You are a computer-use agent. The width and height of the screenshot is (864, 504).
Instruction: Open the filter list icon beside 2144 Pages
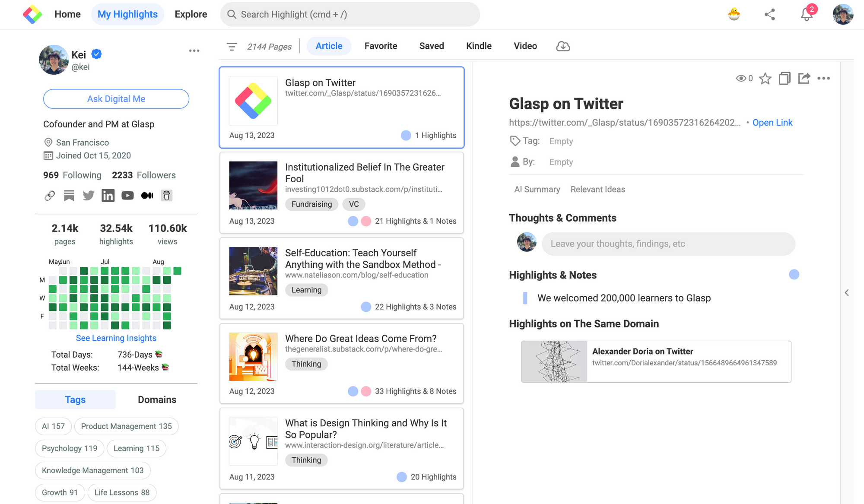(x=232, y=47)
